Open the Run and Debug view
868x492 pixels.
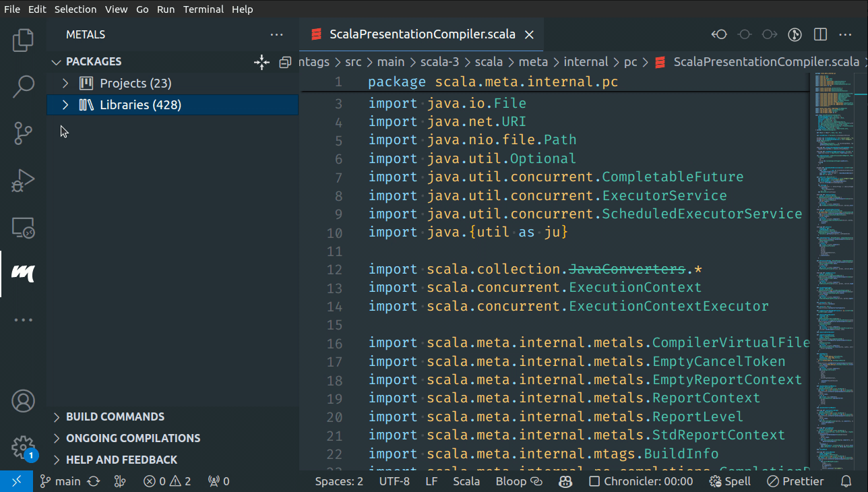tap(23, 181)
